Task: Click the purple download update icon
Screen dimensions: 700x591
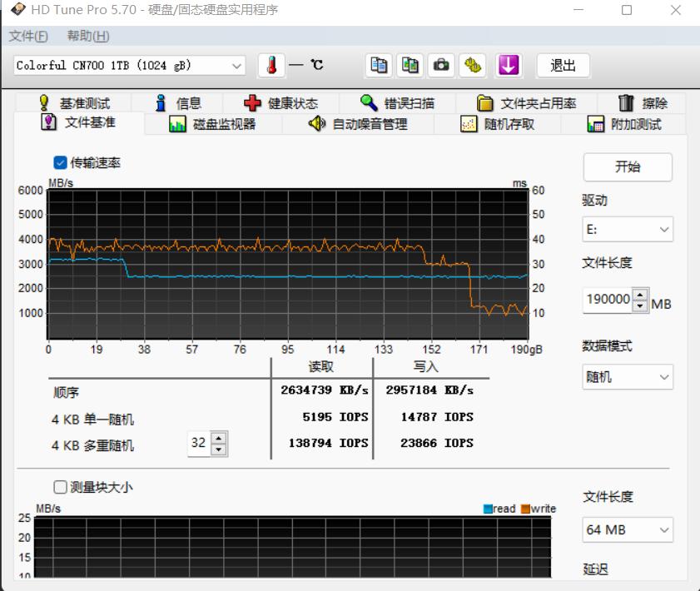Action: (x=509, y=65)
